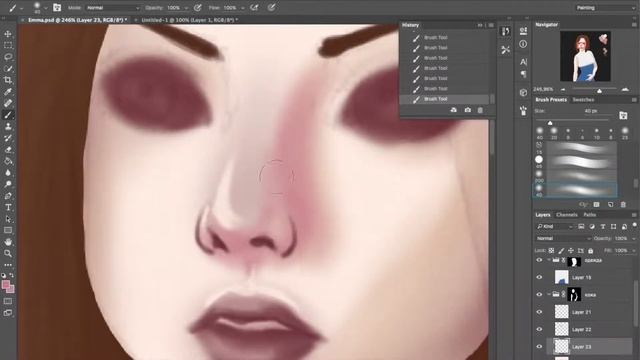Click the Navigator preview thumbnail
This screenshot has height=360, width=640.
585,56
